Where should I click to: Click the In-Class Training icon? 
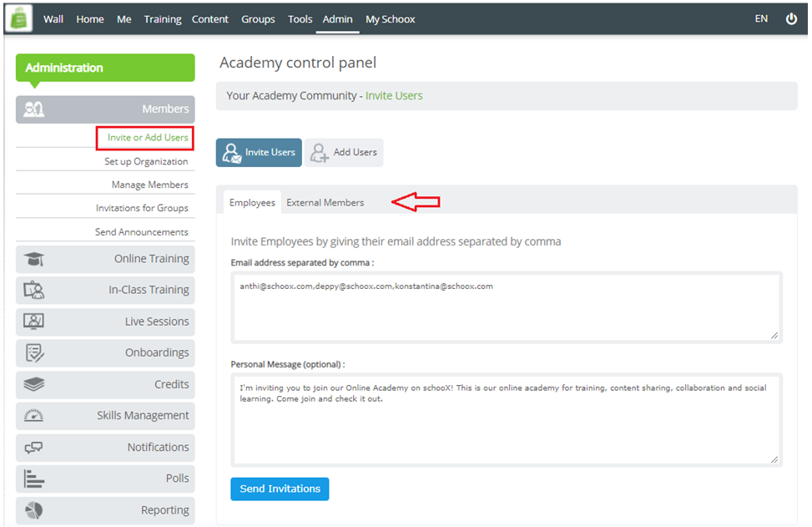33,290
